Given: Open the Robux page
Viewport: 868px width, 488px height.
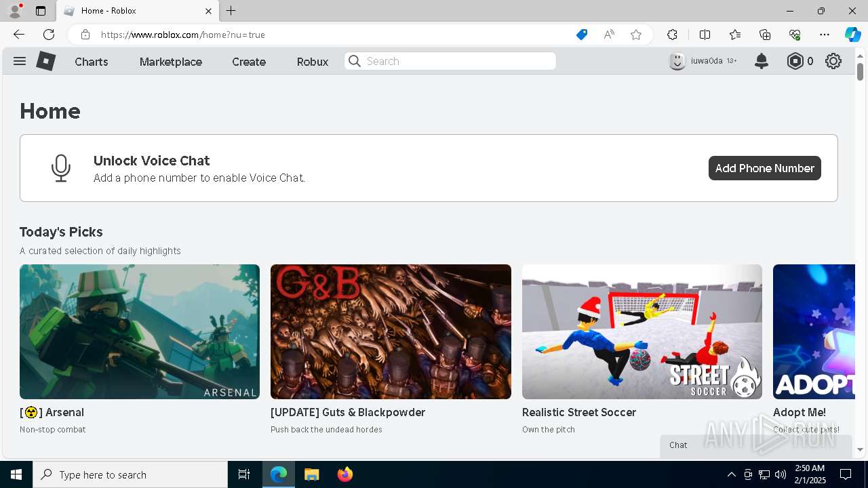Looking at the screenshot, I should (x=313, y=62).
